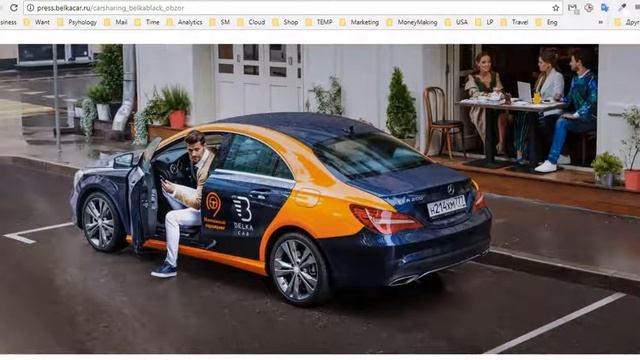
Task: Open the Time bookmarks folder
Action: pos(147,22)
